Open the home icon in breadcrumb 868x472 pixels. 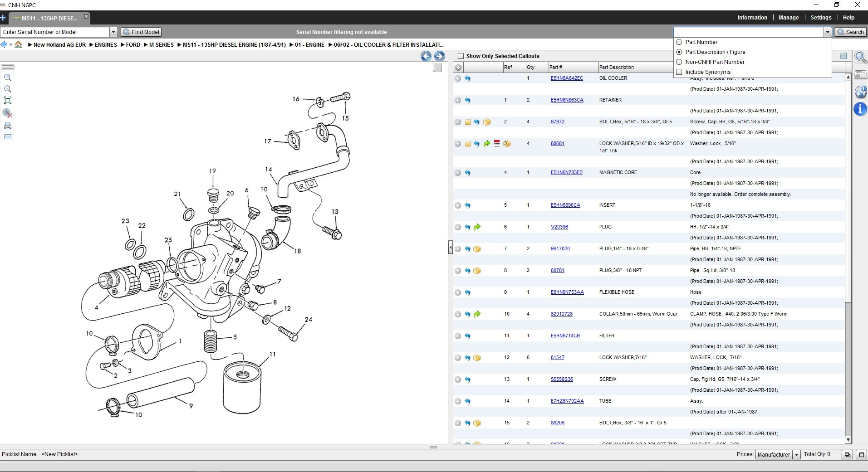click(x=18, y=44)
